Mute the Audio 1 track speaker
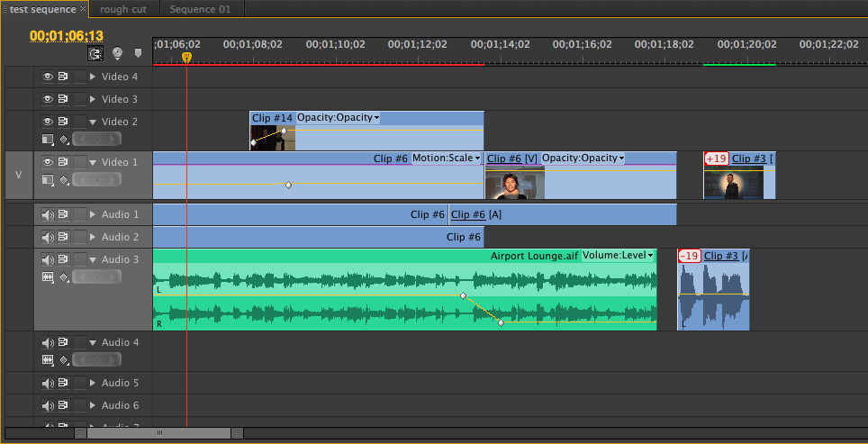This screenshot has width=868, height=444. (48, 214)
